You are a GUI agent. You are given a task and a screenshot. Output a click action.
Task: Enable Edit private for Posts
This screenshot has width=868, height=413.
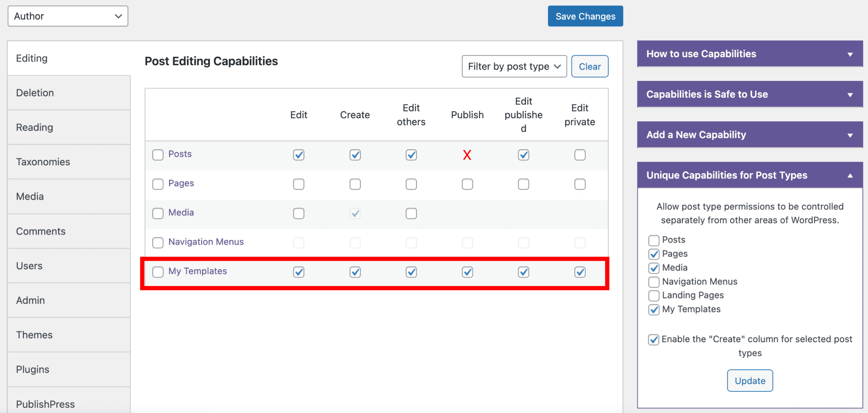[580, 155]
